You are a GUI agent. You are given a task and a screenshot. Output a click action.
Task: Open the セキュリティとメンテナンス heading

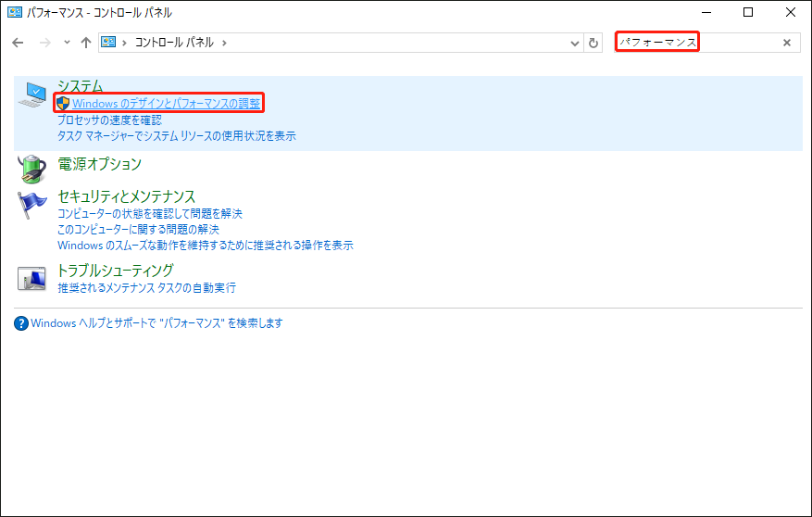point(126,196)
